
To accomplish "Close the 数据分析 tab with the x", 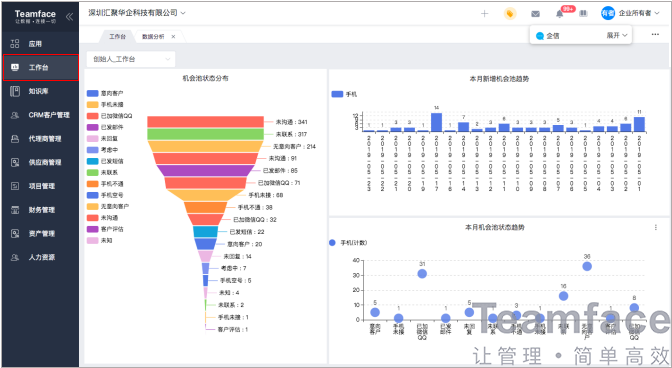I will 173,37.
